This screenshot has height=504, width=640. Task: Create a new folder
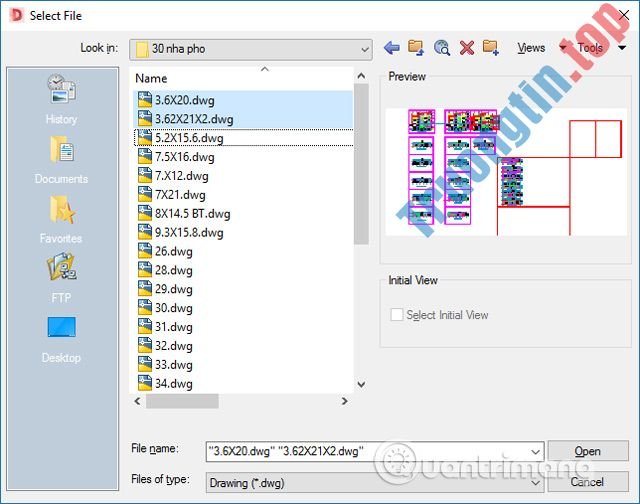[x=491, y=48]
